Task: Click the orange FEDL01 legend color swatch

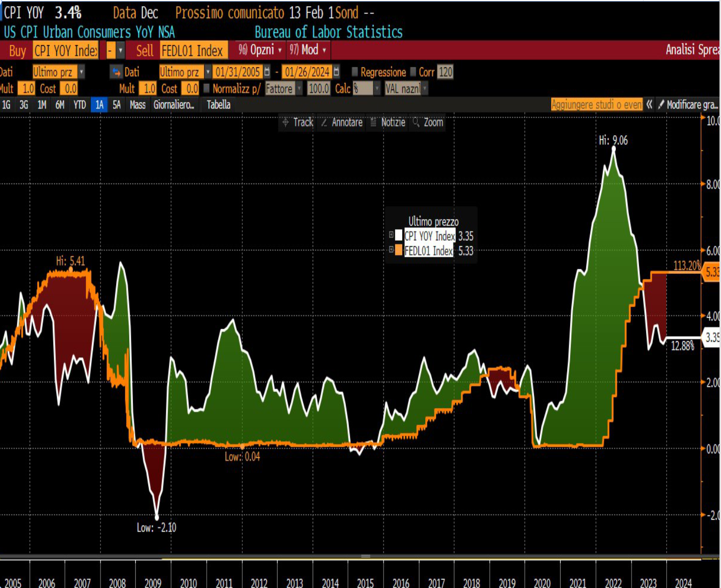Action: [399, 250]
